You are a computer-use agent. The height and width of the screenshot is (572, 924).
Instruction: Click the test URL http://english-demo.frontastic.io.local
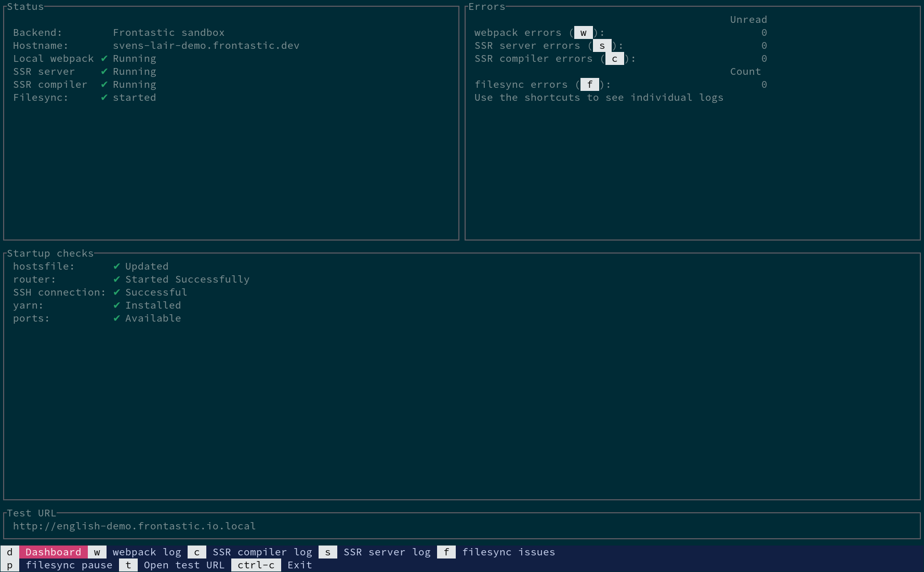pos(135,526)
